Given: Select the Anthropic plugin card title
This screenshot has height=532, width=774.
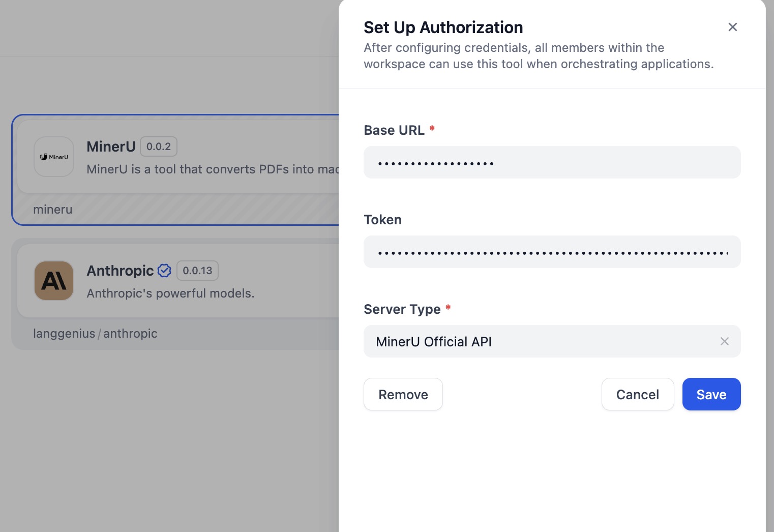Looking at the screenshot, I should pyautogui.click(x=120, y=271).
